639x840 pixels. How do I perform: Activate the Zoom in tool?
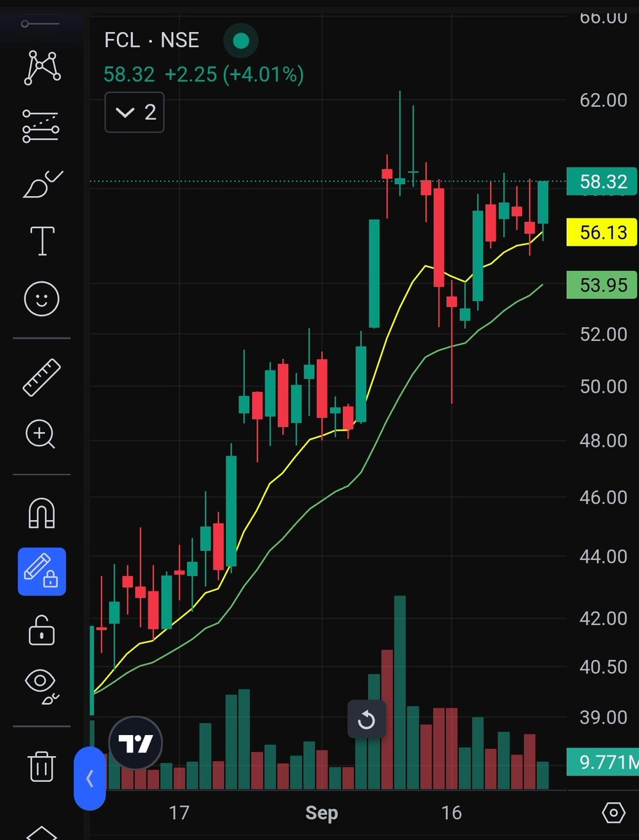tap(41, 435)
